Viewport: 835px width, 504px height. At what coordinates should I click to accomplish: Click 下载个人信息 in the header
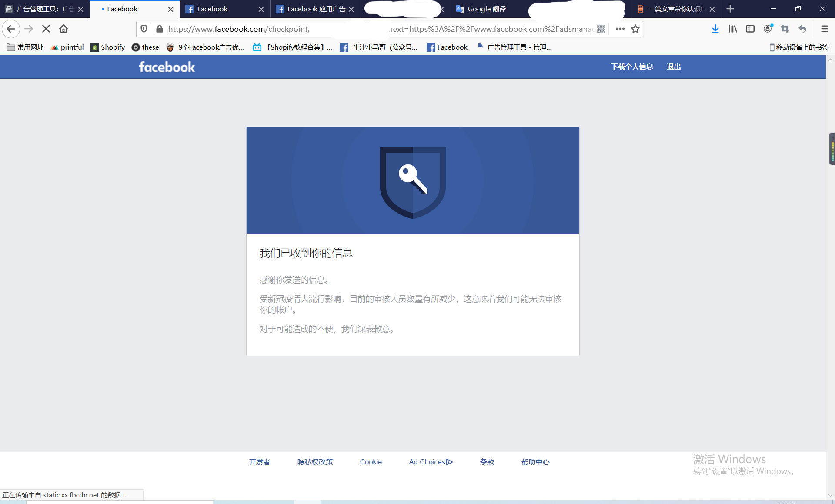[632, 67]
